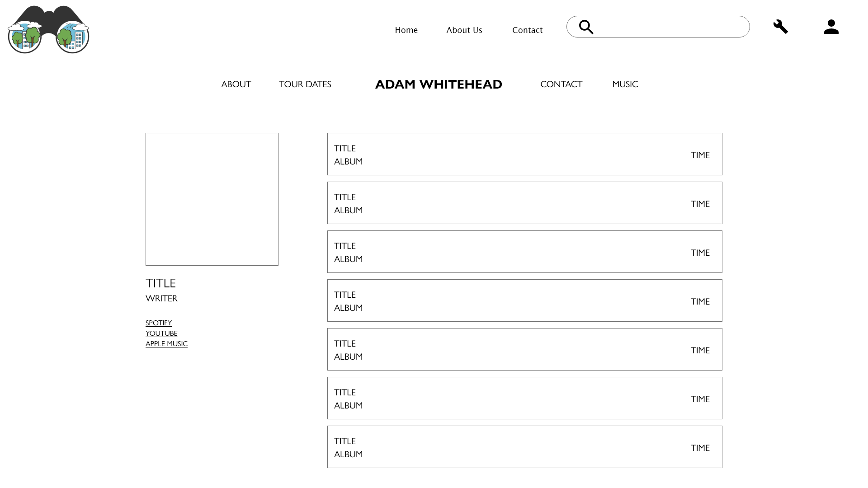Open About Us page
Image resolution: width=868 pixels, height=488 pixels.
pyautogui.click(x=464, y=30)
